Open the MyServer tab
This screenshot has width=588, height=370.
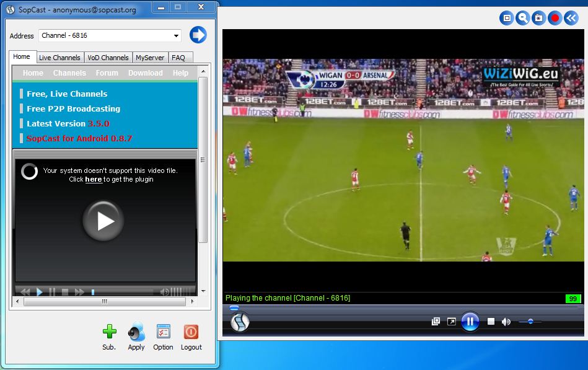pyautogui.click(x=150, y=58)
